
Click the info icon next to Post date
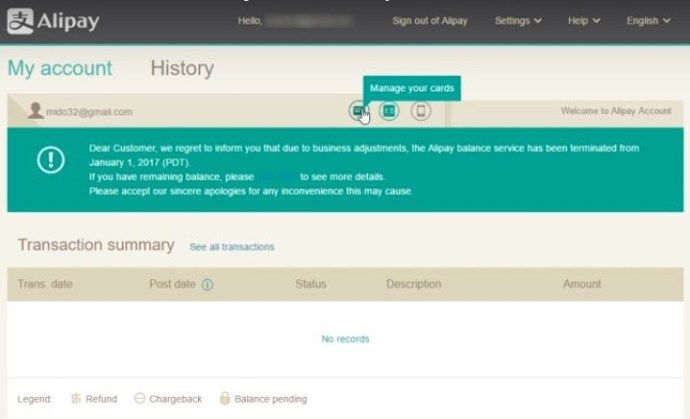tap(208, 285)
